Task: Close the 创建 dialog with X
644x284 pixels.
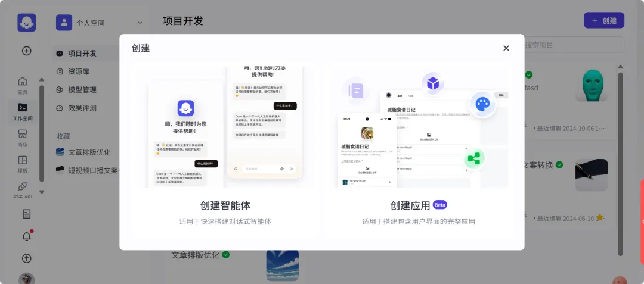Action: pos(506,48)
